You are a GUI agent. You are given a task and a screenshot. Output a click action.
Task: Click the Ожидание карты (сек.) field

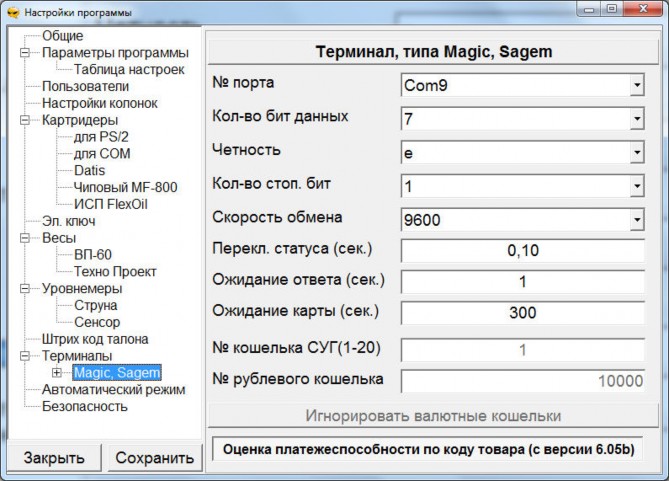[523, 313]
